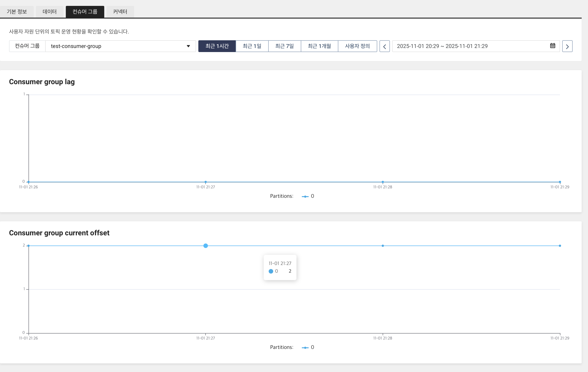The width and height of the screenshot is (588, 372).
Task: Select 최근 7일 time range
Action: coord(285,46)
